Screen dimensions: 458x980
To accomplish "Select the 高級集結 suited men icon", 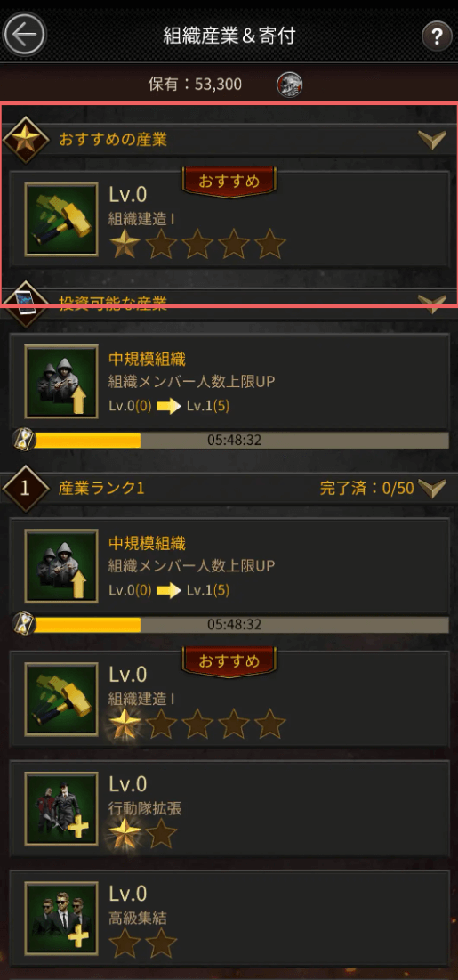I will [x=61, y=918].
